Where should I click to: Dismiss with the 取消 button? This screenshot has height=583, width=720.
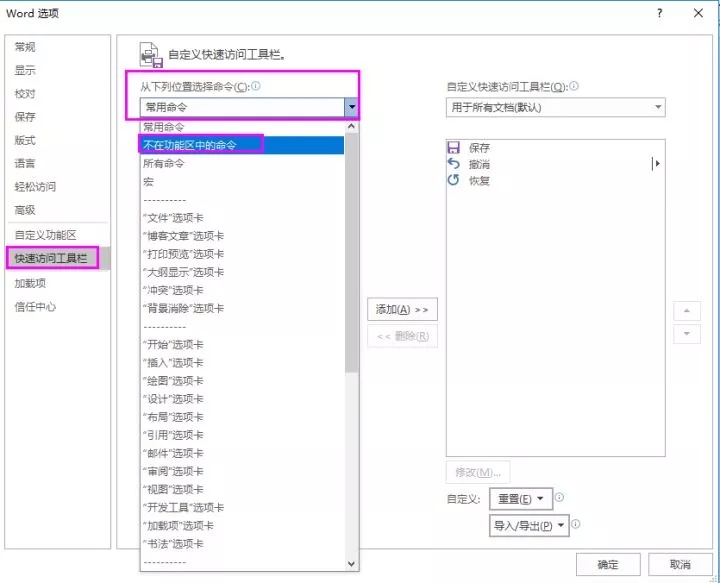[x=680, y=564]
